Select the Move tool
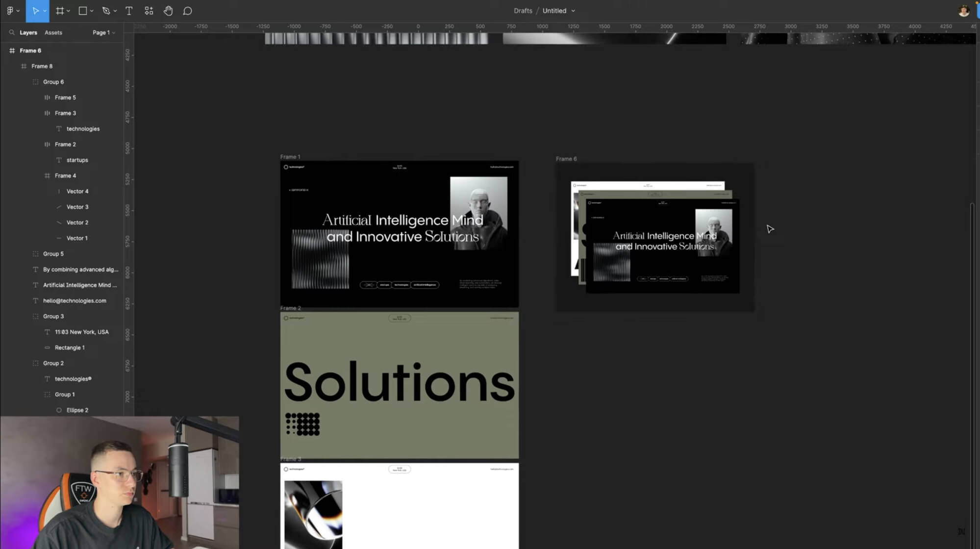 (x=35, y=11)
